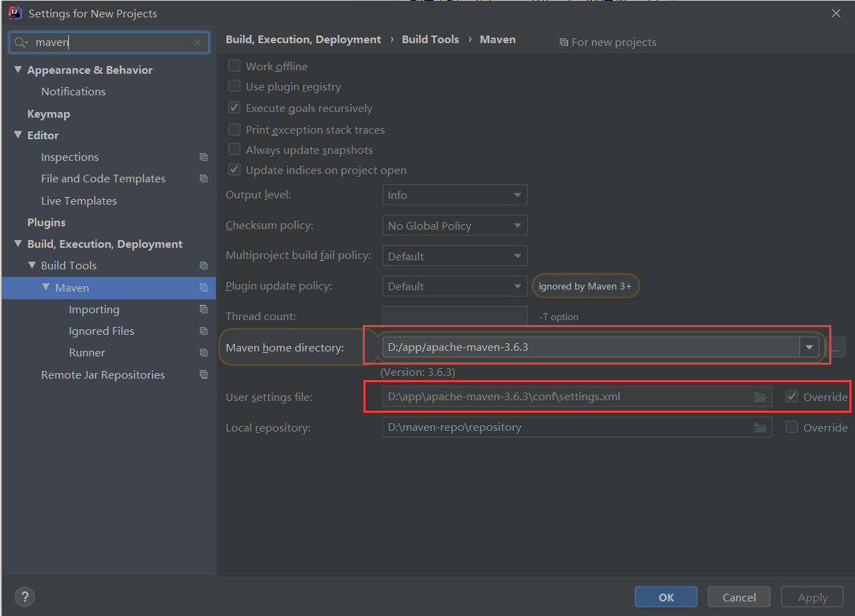Click project-level icon beside Ignored Files
Image resolution: width=855 pixels, height=616 pixels.
203,331
